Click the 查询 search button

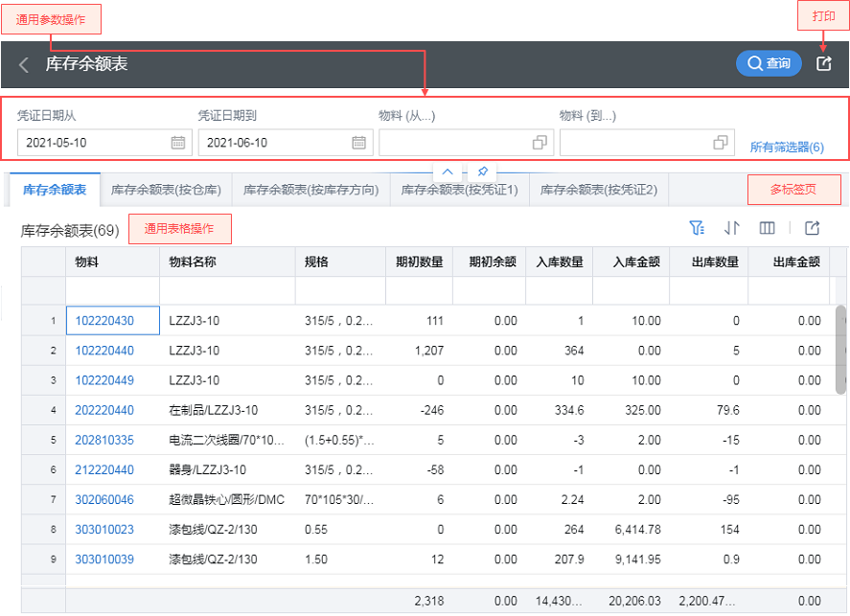tap(769, 63)
